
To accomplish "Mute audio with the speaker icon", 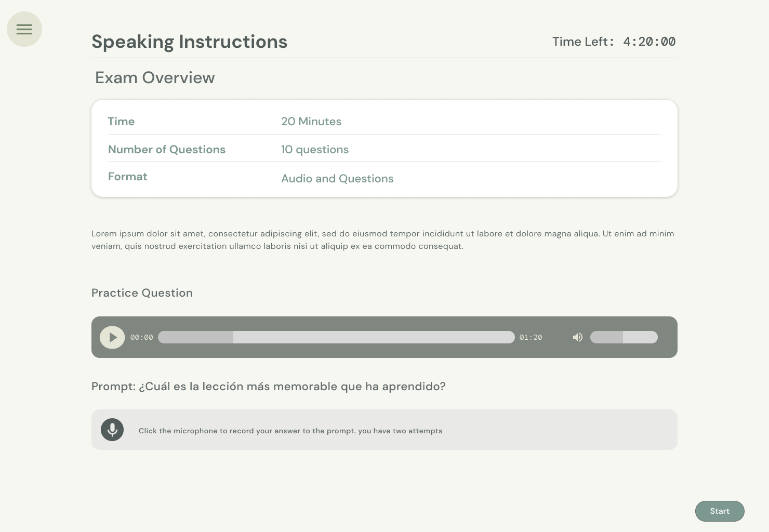I will tap(577, 337).
